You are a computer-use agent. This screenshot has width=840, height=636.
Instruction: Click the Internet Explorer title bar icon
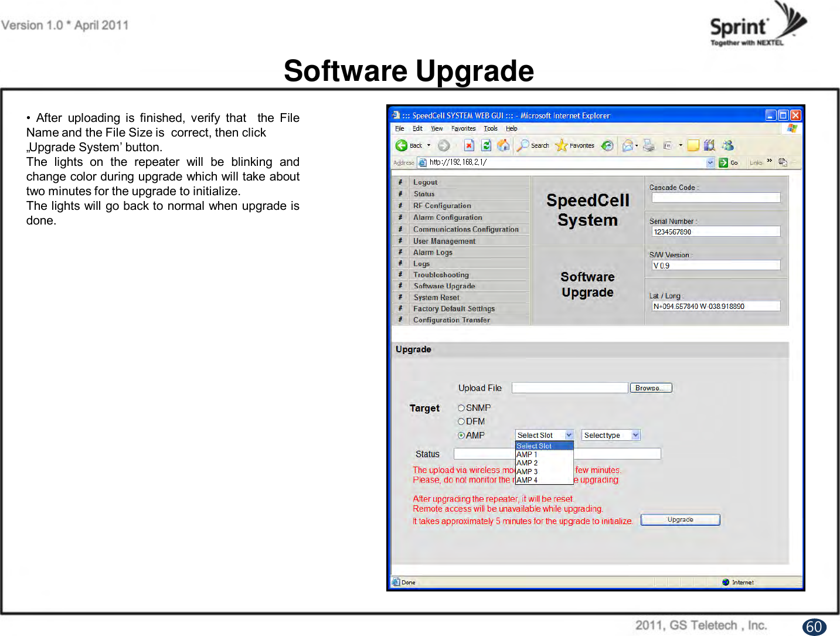pyautogui.click(x=396, y=115)
